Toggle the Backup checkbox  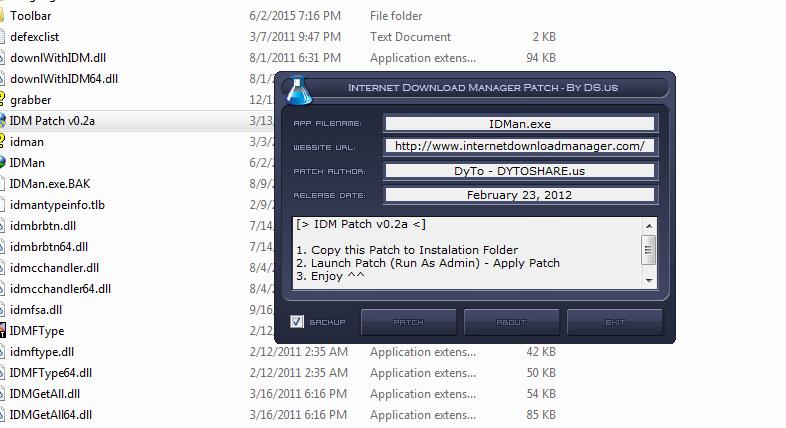tap(297, 322)
